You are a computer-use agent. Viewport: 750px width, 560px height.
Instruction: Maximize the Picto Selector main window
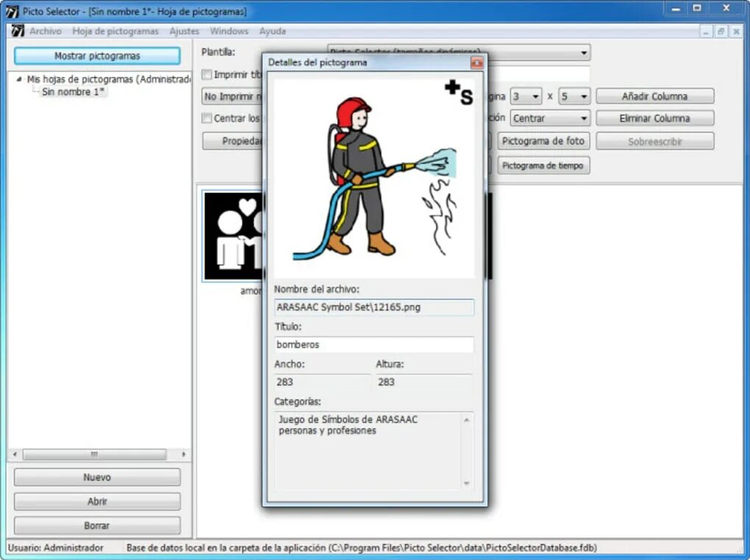tap(697, 8)
